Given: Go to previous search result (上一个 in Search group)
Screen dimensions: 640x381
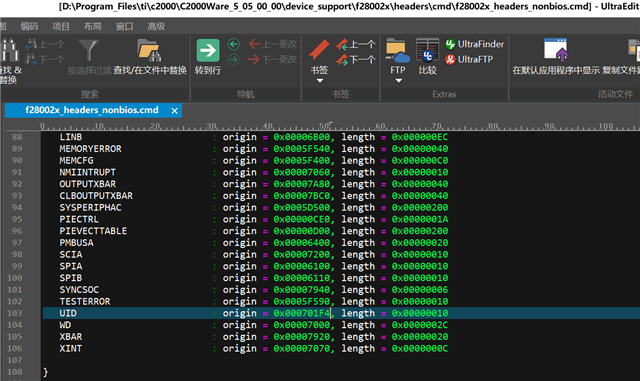Looking at the screenshot, I should [x=45, y=44].
